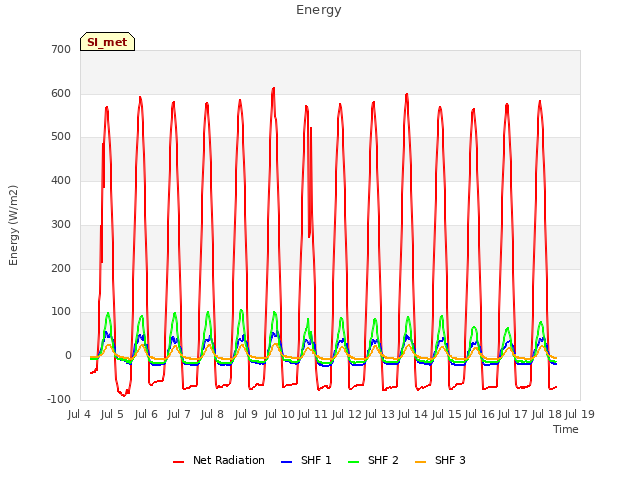The width and height of the screenshot is (640, 480).
Task: Click the SI_met annotation label
Action: tap(107, 42)
